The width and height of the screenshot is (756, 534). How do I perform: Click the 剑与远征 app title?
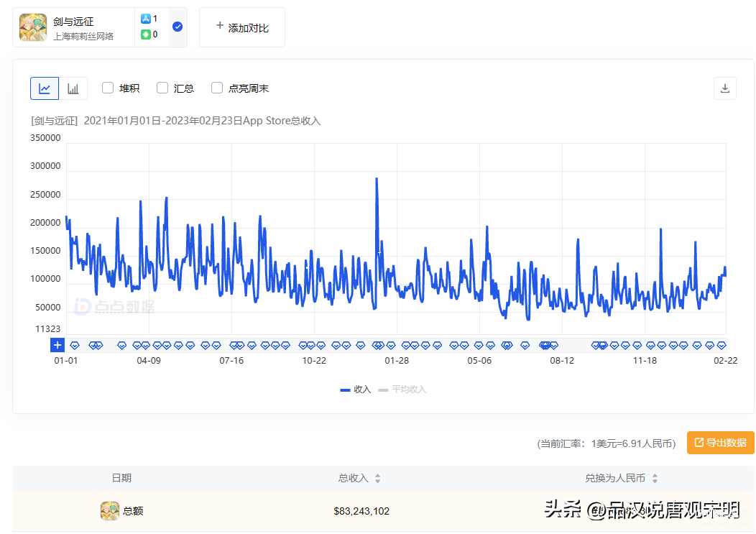[x=73, y=22]
